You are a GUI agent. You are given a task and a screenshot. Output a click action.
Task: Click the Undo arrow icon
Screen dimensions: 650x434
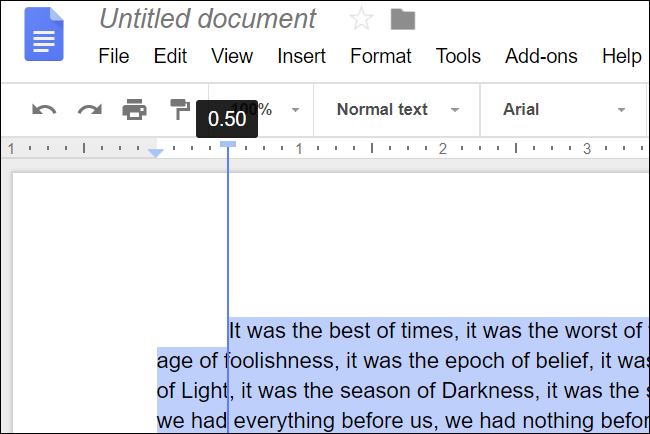click(x=44, y=110)
